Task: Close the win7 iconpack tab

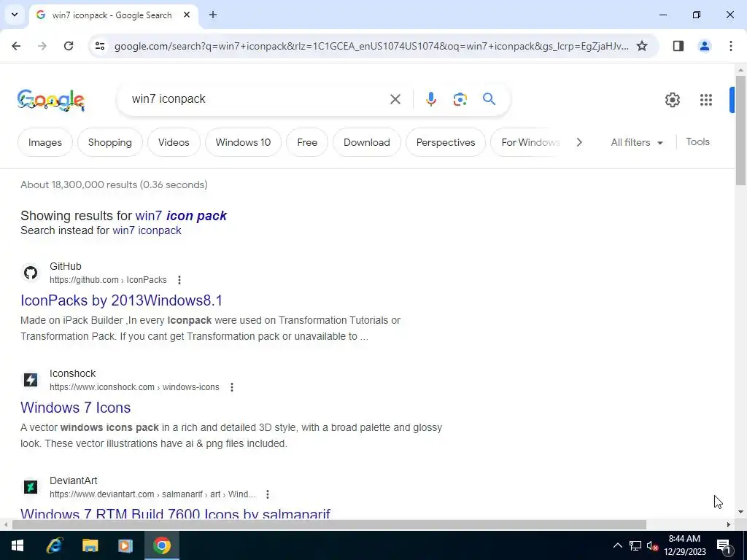Action: 187,15
